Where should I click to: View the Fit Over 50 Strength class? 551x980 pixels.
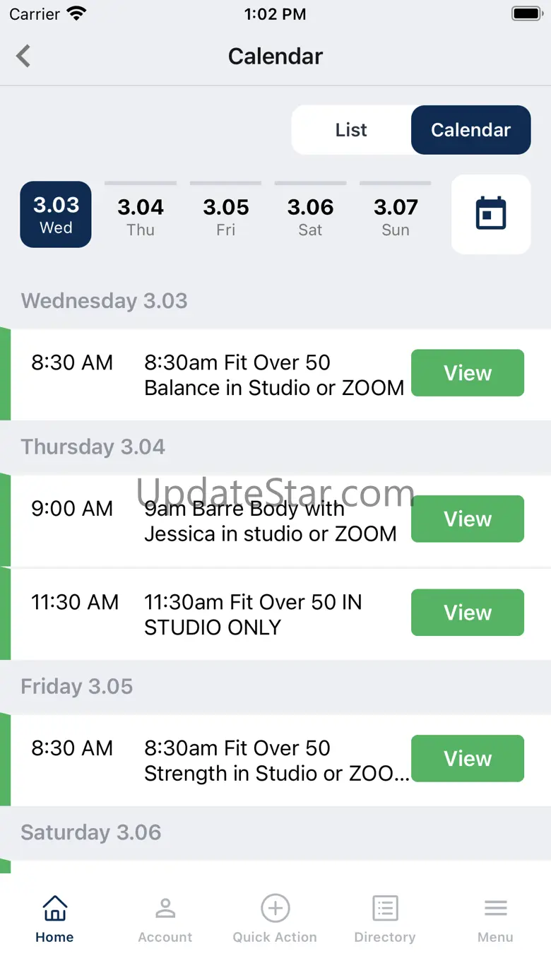click(468, 758)
